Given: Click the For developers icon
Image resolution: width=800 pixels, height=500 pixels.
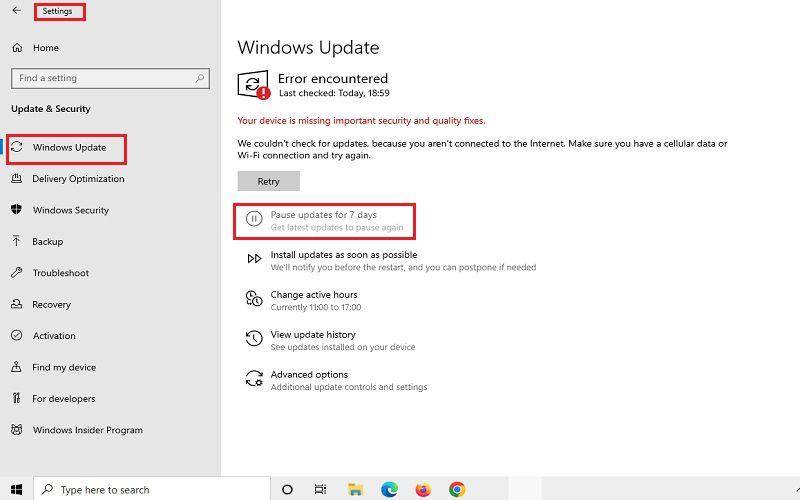Looking at the screenshot, I should pos(17,398).
